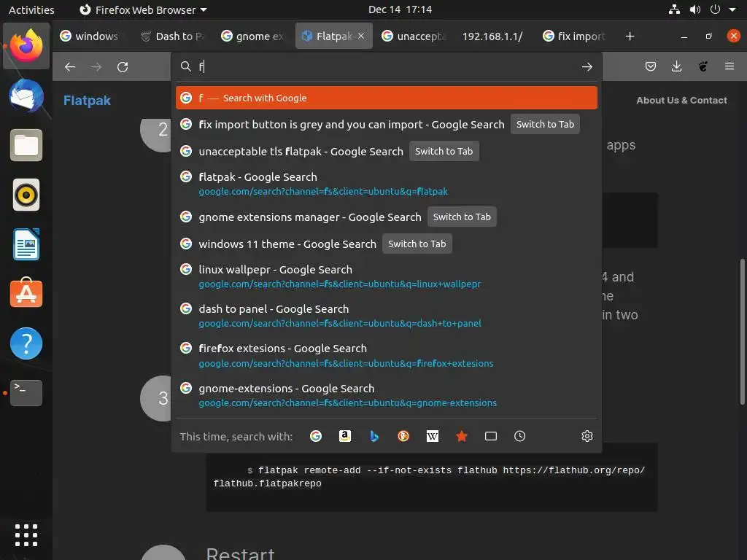The width and height of the screenshot is (747, 560).
Task: Launch Thunderbird Mail from dock
Action: pos(26,96)
